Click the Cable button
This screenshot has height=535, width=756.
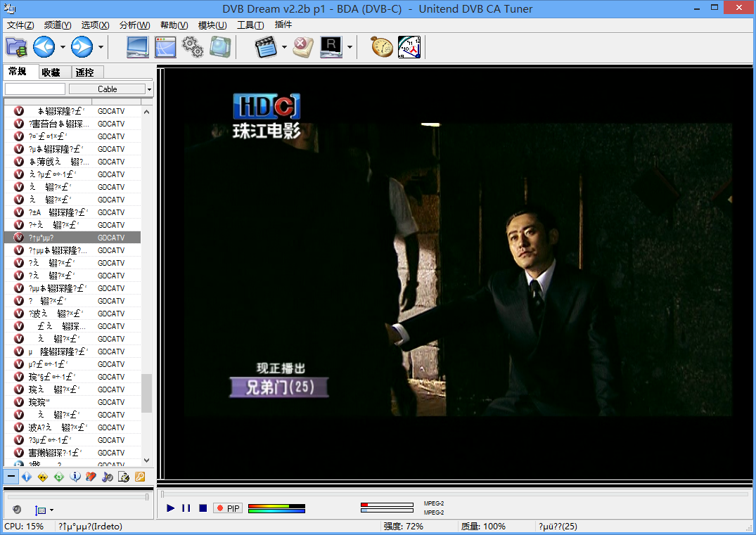pyautogui.click(x=107, y=89)
